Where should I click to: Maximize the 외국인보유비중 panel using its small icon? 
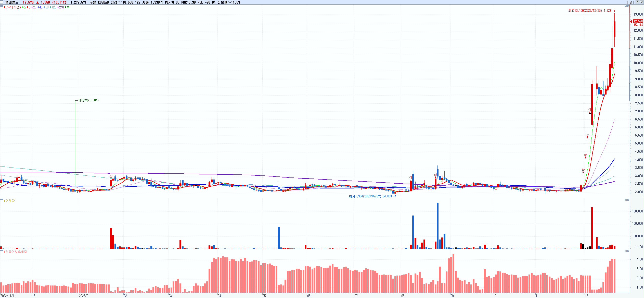[x=625, y=251]
